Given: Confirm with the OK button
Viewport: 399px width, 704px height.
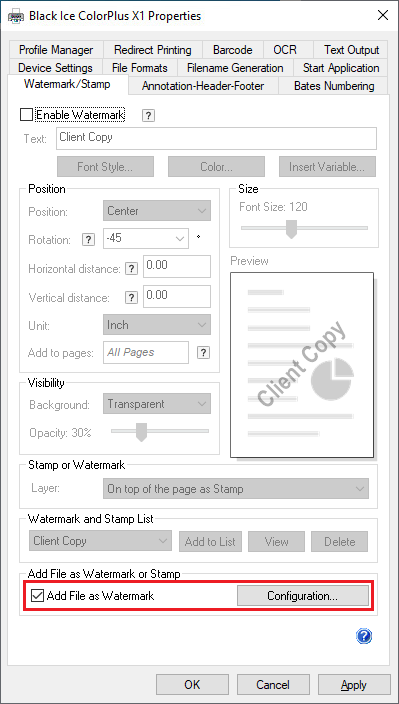Looking at the screenshot, I should coord(192,685).
